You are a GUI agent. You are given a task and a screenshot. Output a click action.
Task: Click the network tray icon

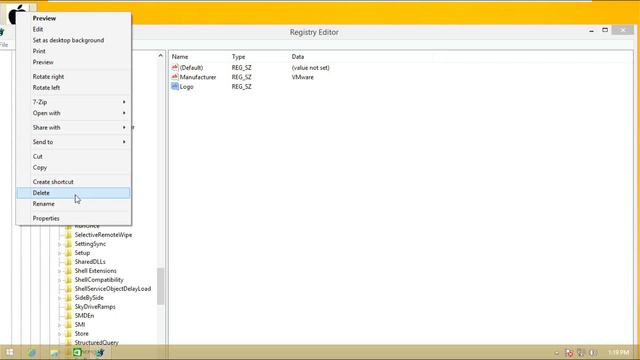click(580, 353)
